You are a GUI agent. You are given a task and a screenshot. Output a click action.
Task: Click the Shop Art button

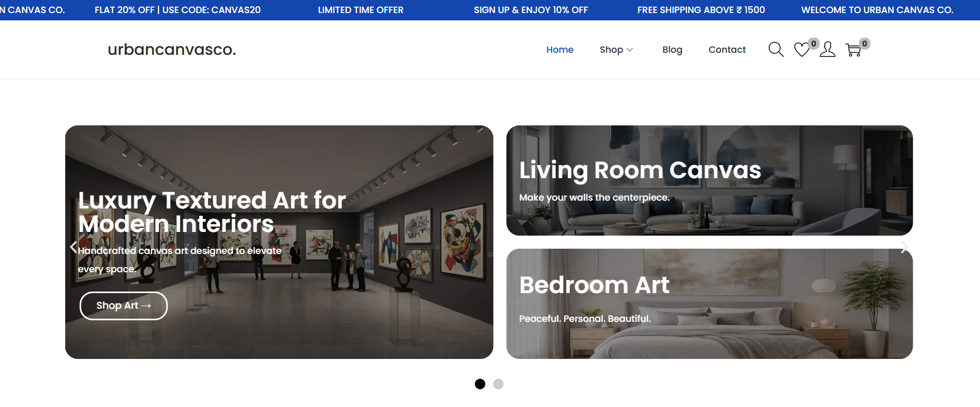(x=124, y=306)
